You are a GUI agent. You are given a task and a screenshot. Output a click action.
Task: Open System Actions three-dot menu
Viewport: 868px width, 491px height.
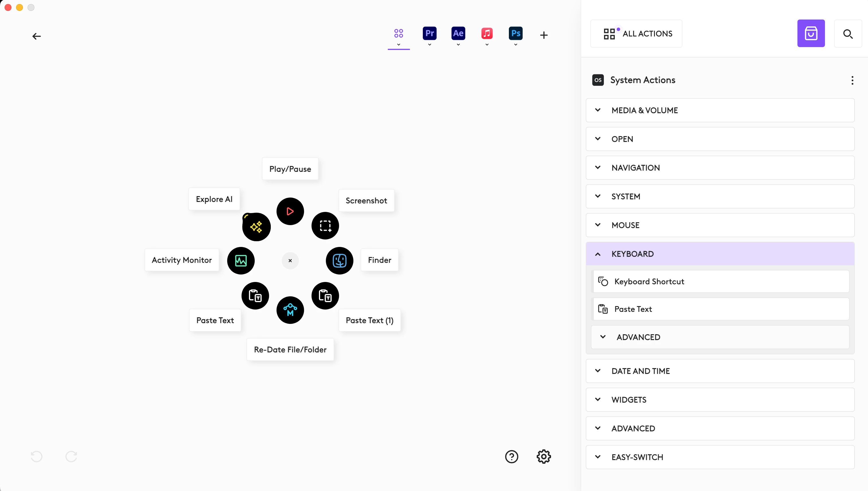click(852, 80)
